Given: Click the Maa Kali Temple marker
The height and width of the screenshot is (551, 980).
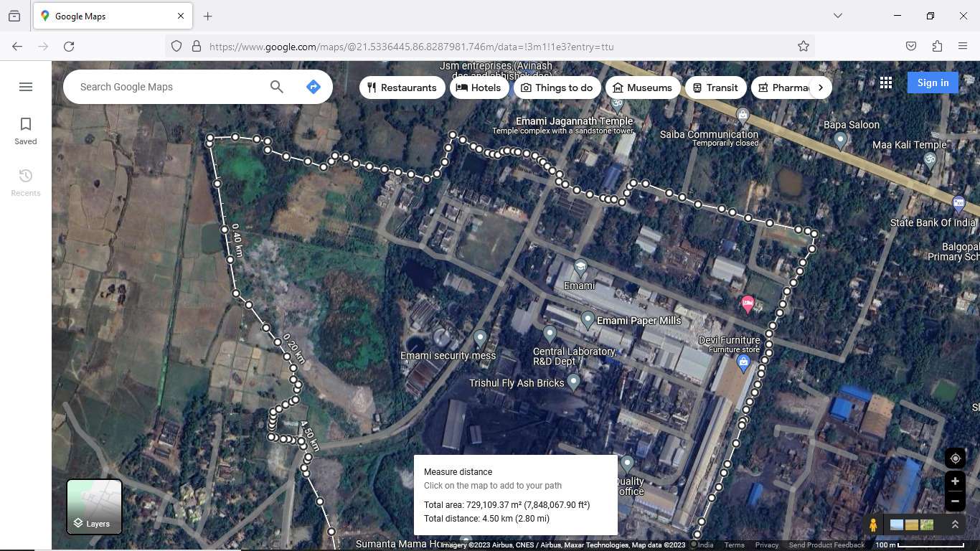Looking at the screenshot, I should click(x=930, y=160).
